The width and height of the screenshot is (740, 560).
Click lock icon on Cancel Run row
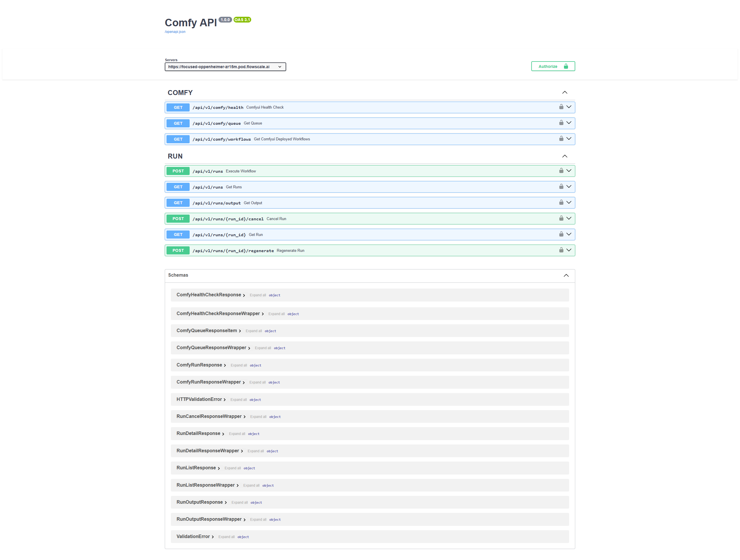561,218
